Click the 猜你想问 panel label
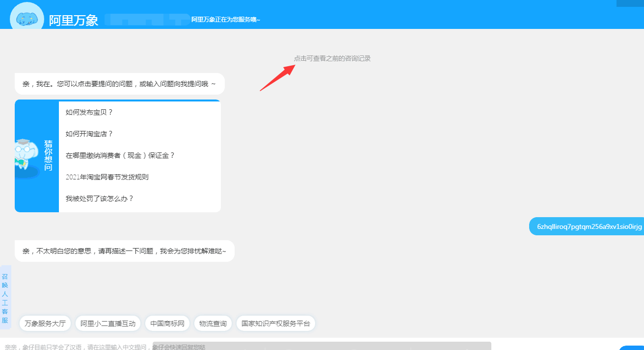This screenshot has height=350, width=644. (x=49, y=156)
